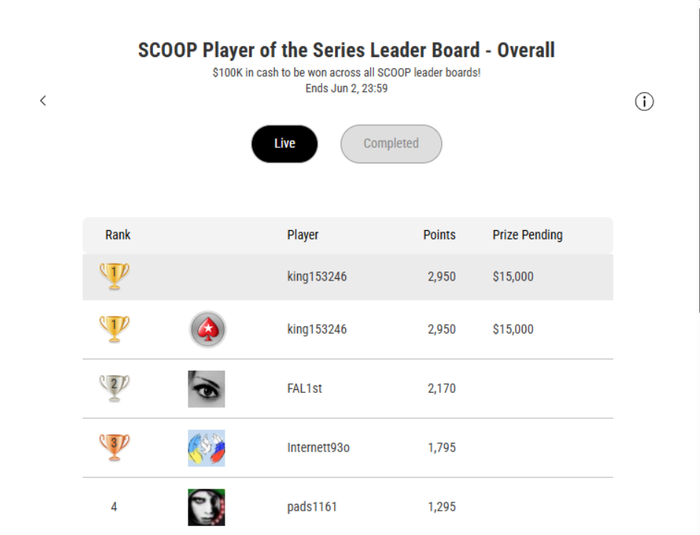Open the info icon for leaderboard details
Viewport: 700px width, 535px height.
[x=645, y=101]
